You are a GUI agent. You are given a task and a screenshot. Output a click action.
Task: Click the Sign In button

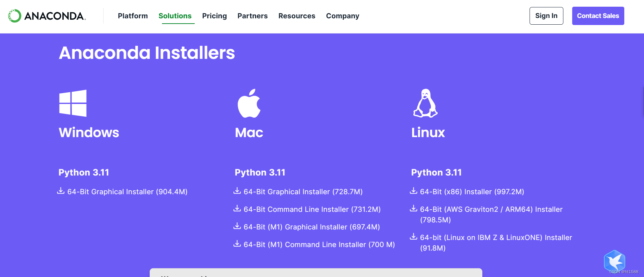click(x=546, y=16)
